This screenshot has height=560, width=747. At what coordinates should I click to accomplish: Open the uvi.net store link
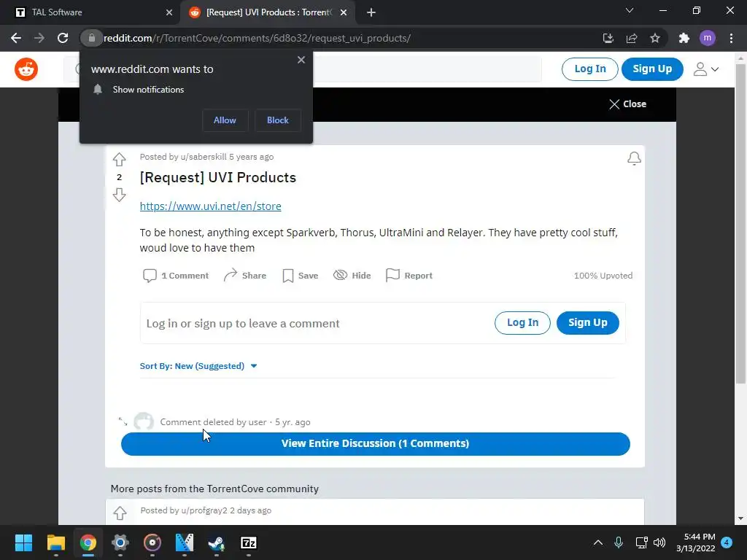[x=211, y=206]
